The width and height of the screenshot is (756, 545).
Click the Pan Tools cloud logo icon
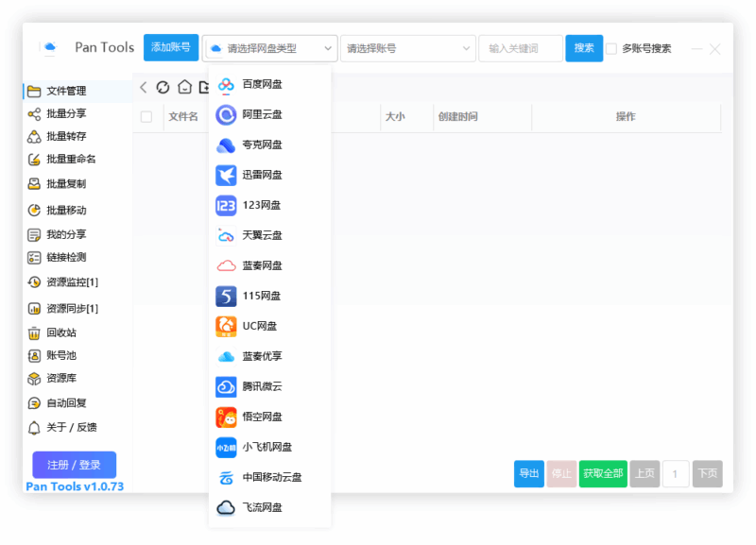(x=50, y=47)
